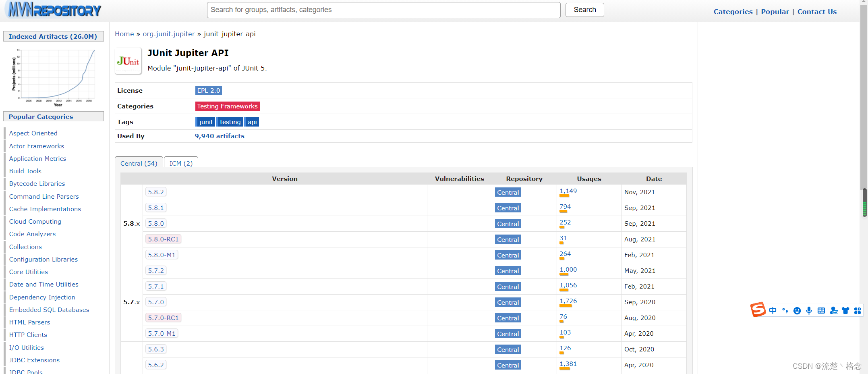The height and width of the screenshot is (374, 868).
Task: Open Popular in the top navigation
Action: click(775, 12)
